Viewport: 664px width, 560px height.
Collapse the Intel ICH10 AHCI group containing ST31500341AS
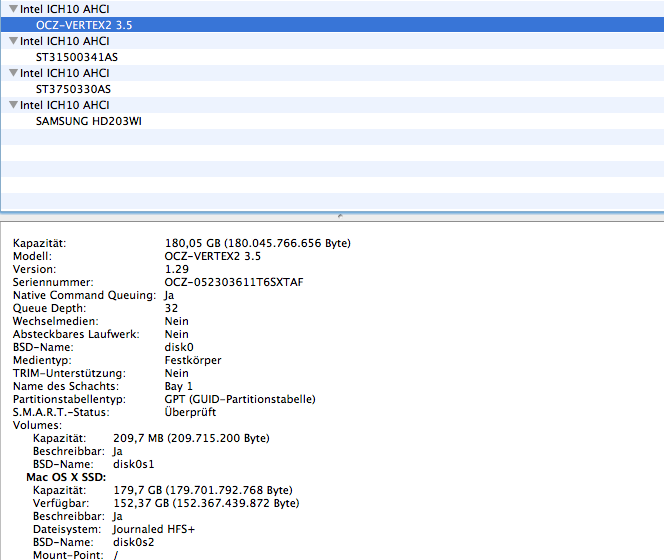tap(14, 41)
